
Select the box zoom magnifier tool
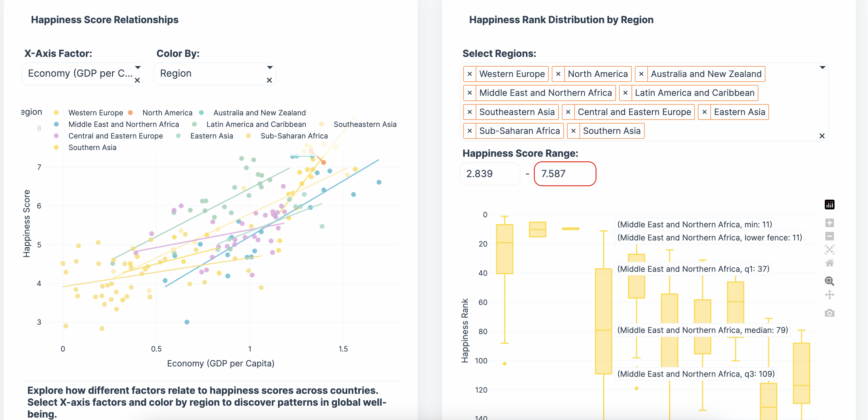tap(829, 281)
